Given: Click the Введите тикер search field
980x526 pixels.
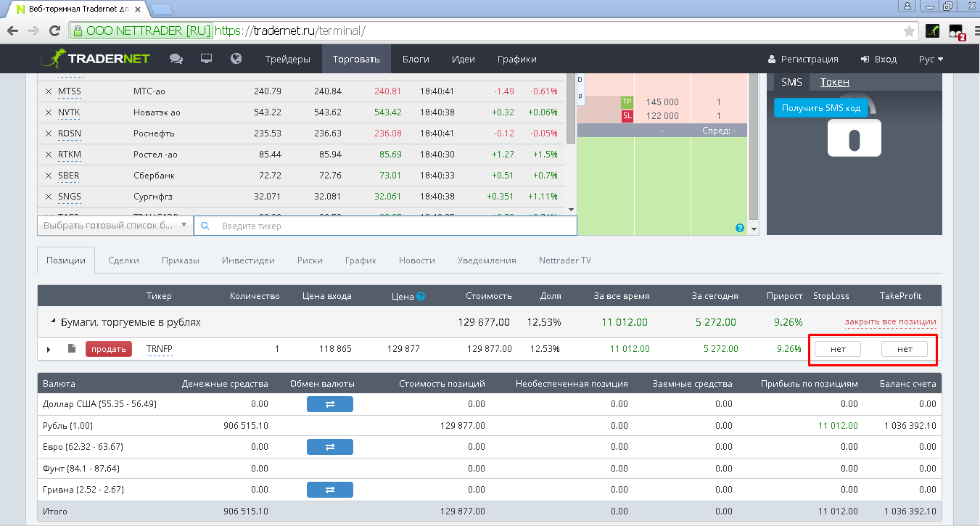Looking at the screenshot, I should coord(385,226).
